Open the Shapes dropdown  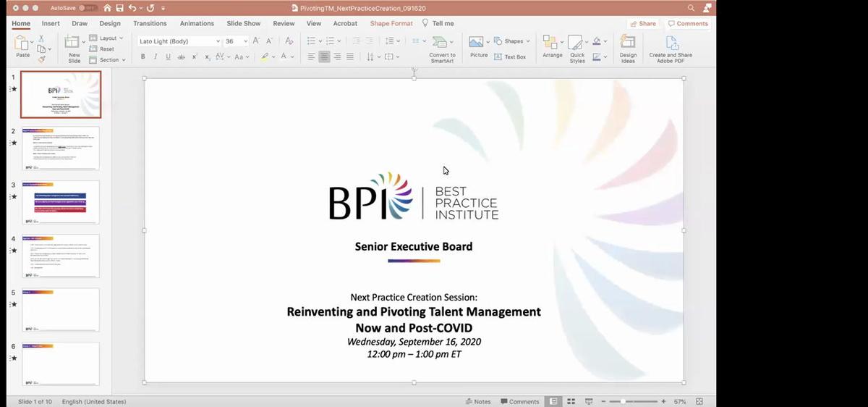513,41
